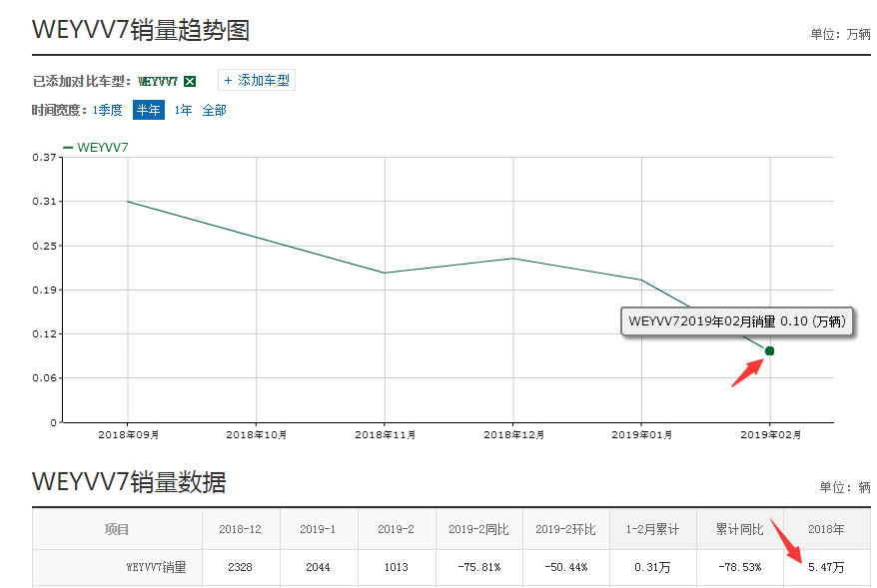The height and width of the screenshot is (588, 877).
Task: Click the 2018-12 column header
Action: 240,529
